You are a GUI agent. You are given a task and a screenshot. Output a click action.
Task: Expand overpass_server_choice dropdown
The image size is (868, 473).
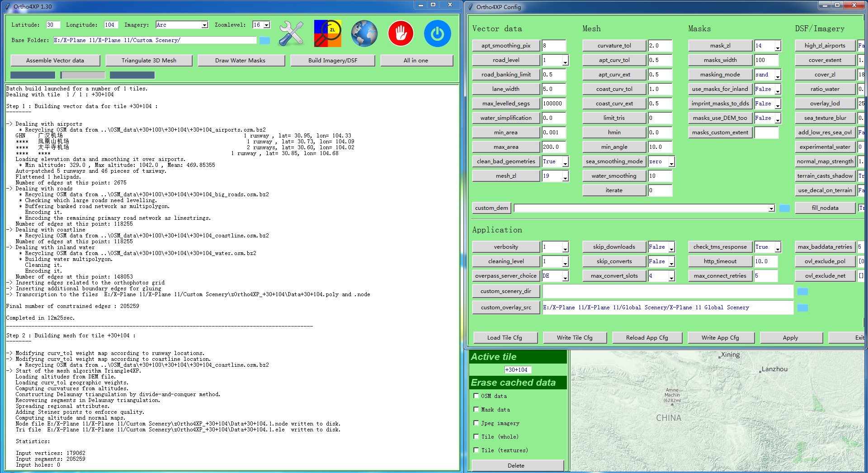point(565,276)
